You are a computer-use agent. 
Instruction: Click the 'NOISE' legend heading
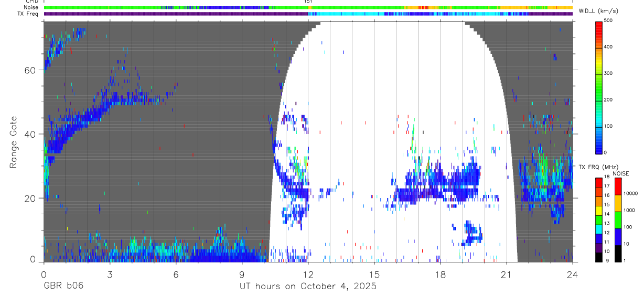tap(620, 173)
